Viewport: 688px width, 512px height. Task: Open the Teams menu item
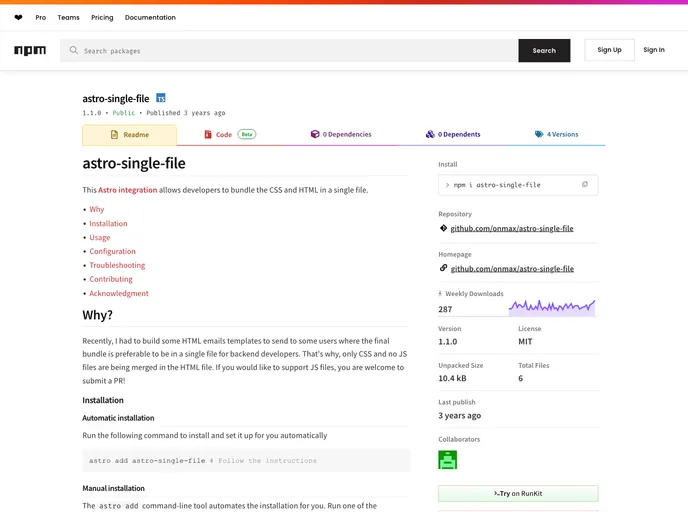68,18
